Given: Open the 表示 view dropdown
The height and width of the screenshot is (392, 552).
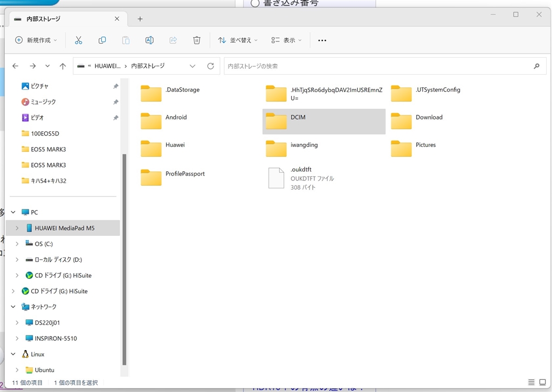Looking at the screenshot, I should pyautogui.click(x=287, y=40).
